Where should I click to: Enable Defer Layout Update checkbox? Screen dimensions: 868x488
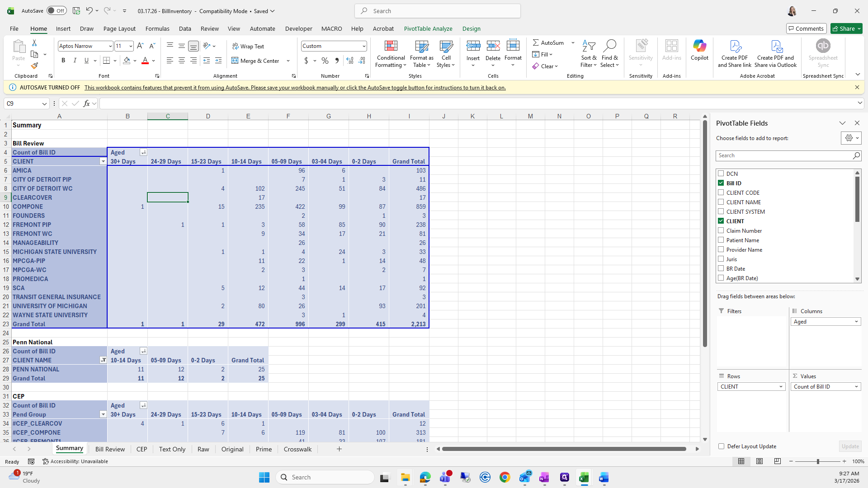coord(721,446)
